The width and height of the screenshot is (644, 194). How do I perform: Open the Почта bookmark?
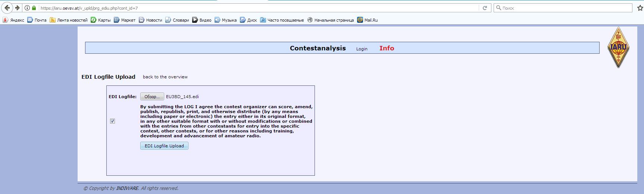tap(37, 20)
